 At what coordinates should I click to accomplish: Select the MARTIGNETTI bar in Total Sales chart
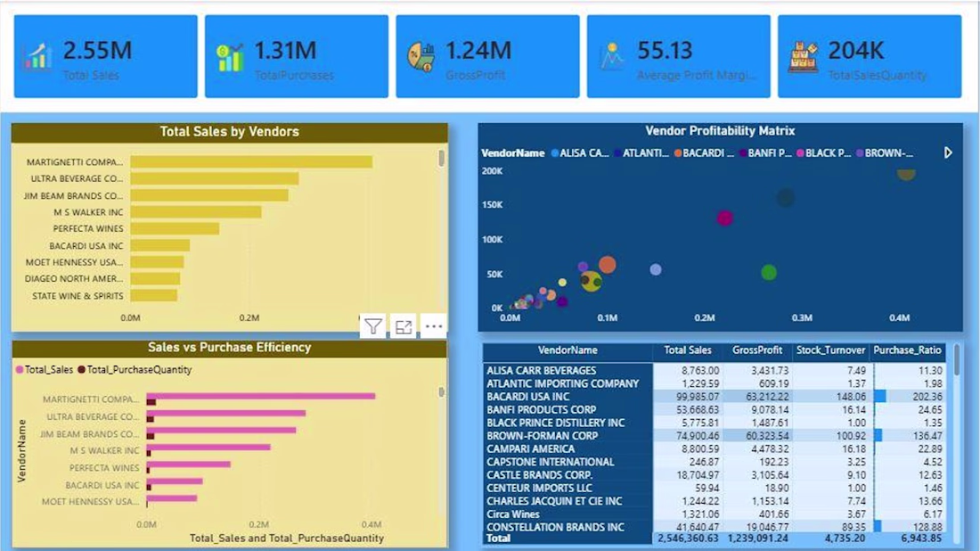point(251,162)
